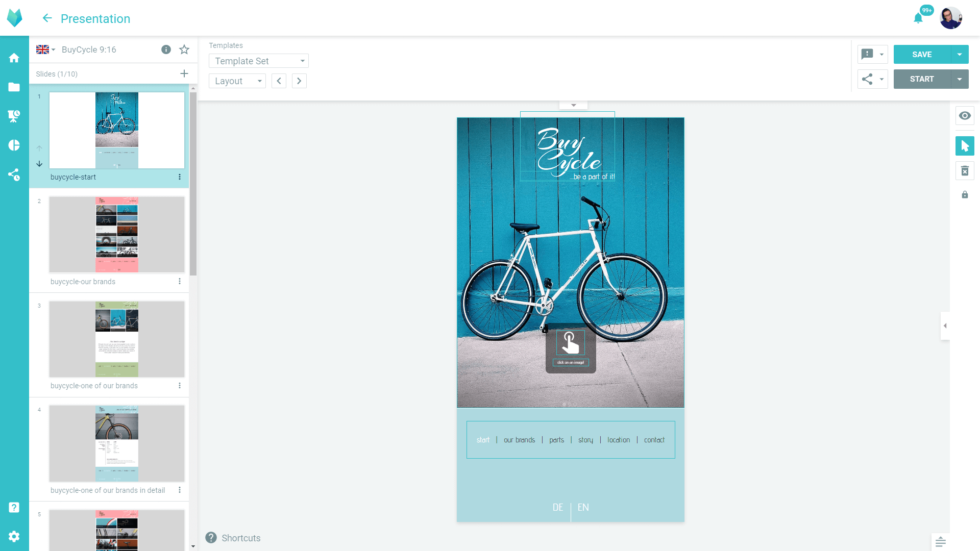Open language flag dropdown

click(45, 49)
